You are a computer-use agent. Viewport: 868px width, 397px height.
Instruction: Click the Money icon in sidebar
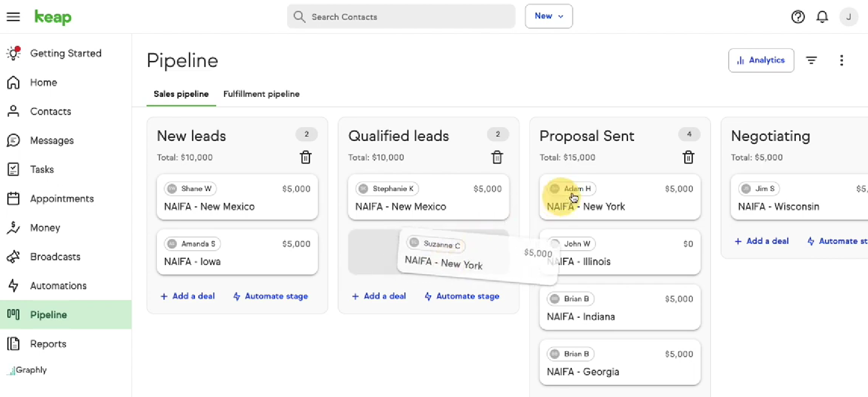pyautogui.click(x=14, y=228)
